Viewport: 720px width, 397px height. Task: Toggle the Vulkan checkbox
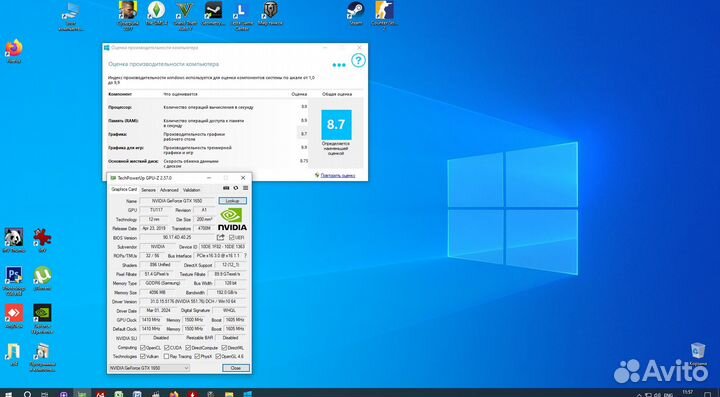tap(143, 356)
